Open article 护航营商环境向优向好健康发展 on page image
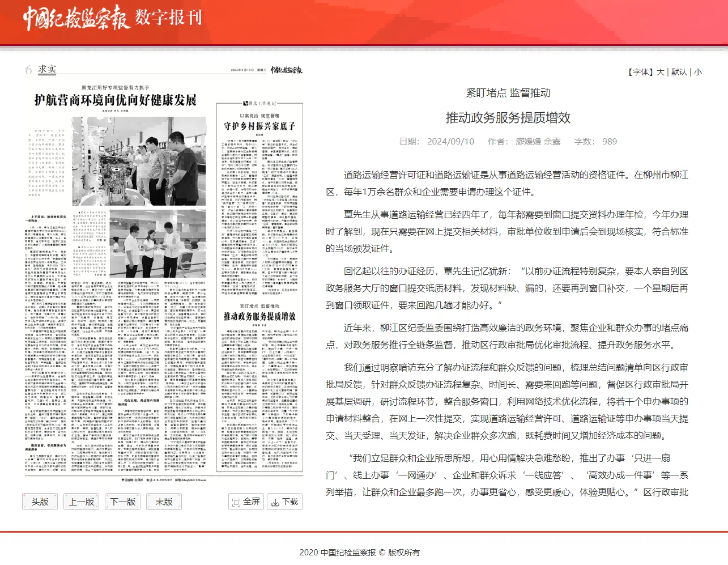Image resolution: width=728 pixels, height=565 pixels. pyautogui.click(x=116, y=100)
